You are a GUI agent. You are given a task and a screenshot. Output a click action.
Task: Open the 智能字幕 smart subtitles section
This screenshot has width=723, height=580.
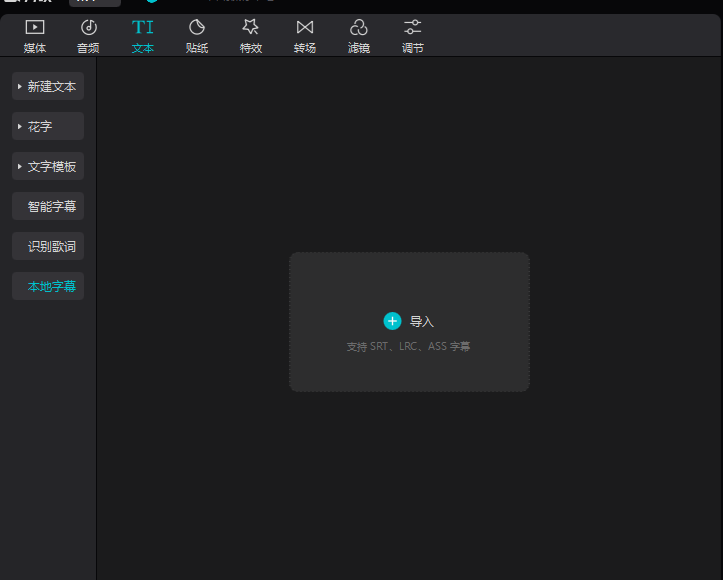click(x=51, y=207)
